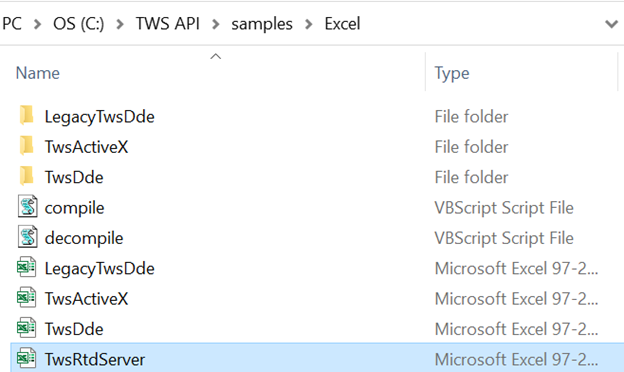Jump to the OS (C:) breadcrumb
Screen dimensions: 624x372
click(78, 24)
